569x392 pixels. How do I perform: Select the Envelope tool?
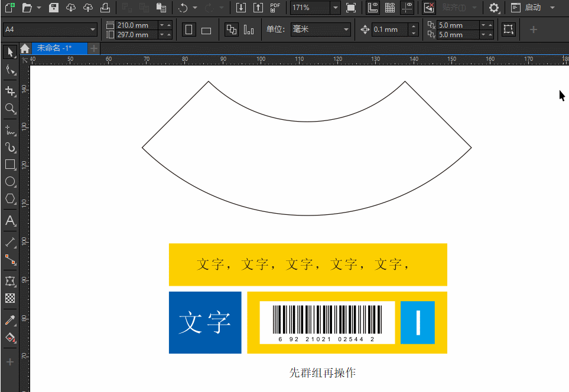click(10, 281)
